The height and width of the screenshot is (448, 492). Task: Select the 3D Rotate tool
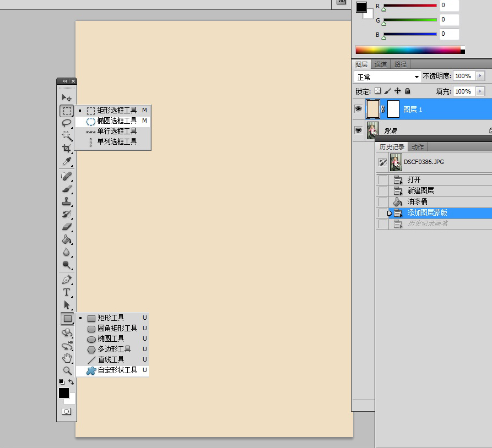(67, 333)
